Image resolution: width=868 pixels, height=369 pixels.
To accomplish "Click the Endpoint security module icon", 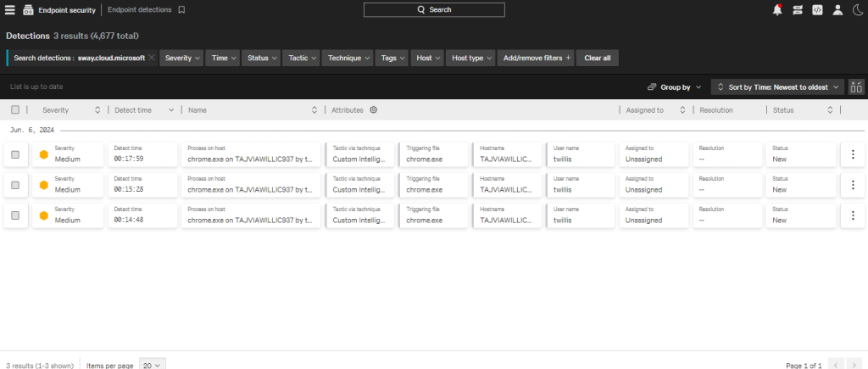I will [x=28, y=10].
